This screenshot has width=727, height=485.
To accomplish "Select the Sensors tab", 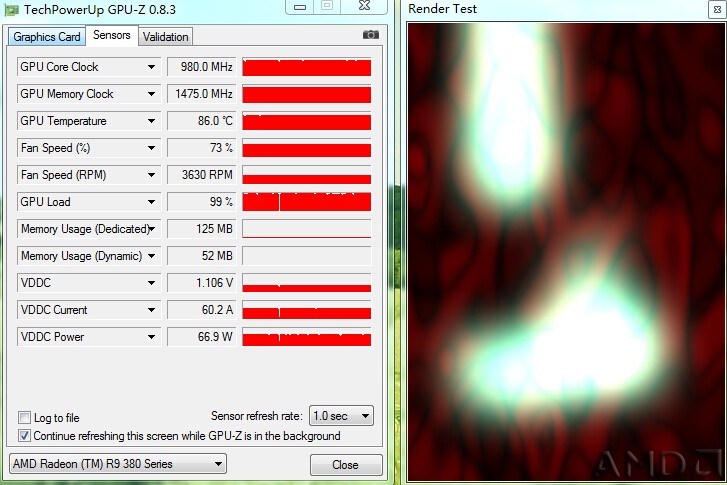I will coord(112,35).
